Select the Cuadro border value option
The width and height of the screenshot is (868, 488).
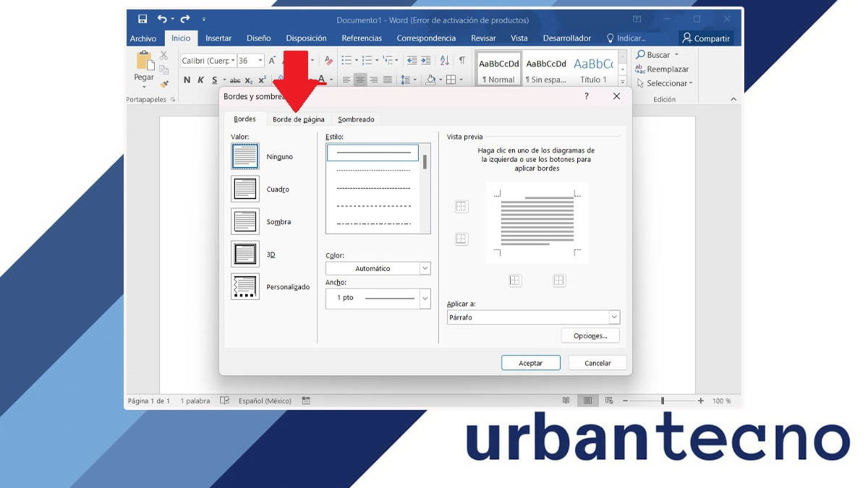244,189
